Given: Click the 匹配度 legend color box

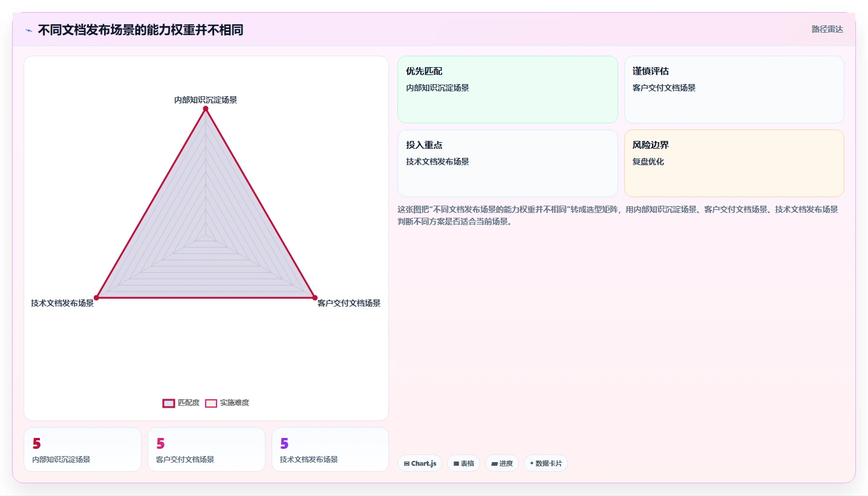Looking at the screenshot, I should 169,403.
